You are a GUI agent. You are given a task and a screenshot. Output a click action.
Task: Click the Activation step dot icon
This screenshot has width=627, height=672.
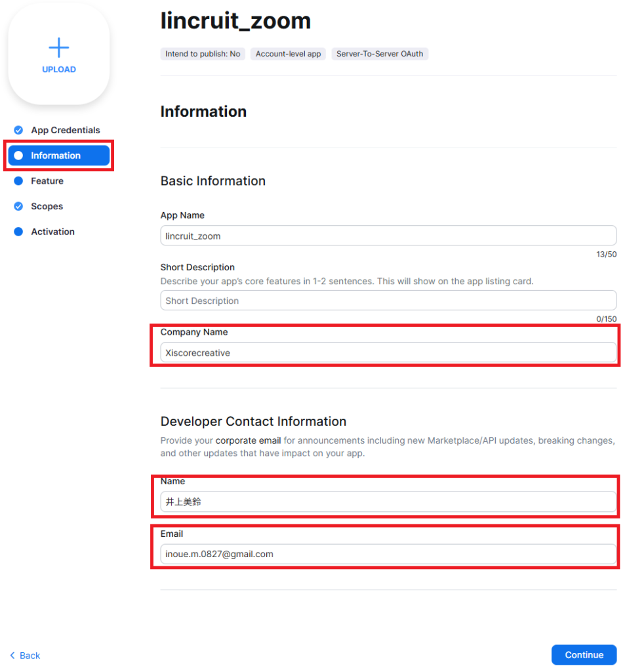(18, 232)
